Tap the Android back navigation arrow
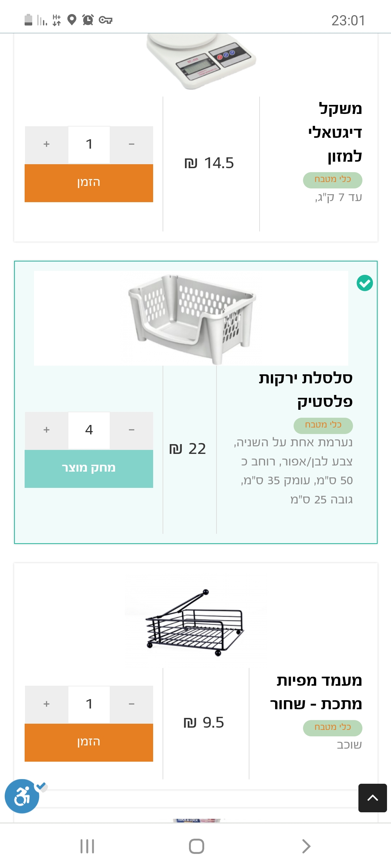Image resolution: width=391 pixels, height=868 pixels. [306, 846]
